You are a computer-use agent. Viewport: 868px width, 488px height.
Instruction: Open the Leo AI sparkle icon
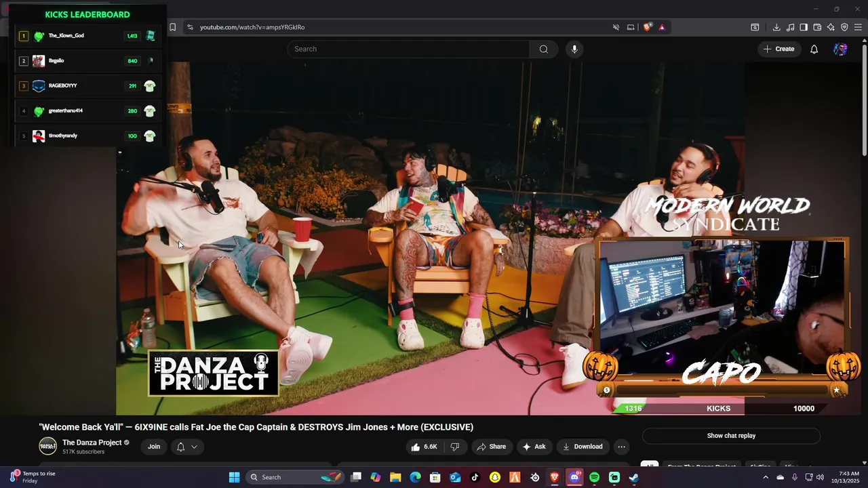pos(831,27)
